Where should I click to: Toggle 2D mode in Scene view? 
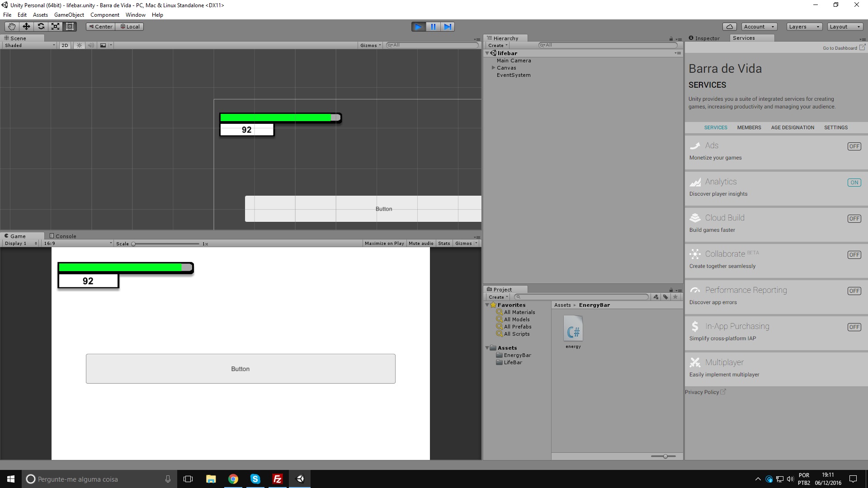pyautogui.click(x=65, y=45)
